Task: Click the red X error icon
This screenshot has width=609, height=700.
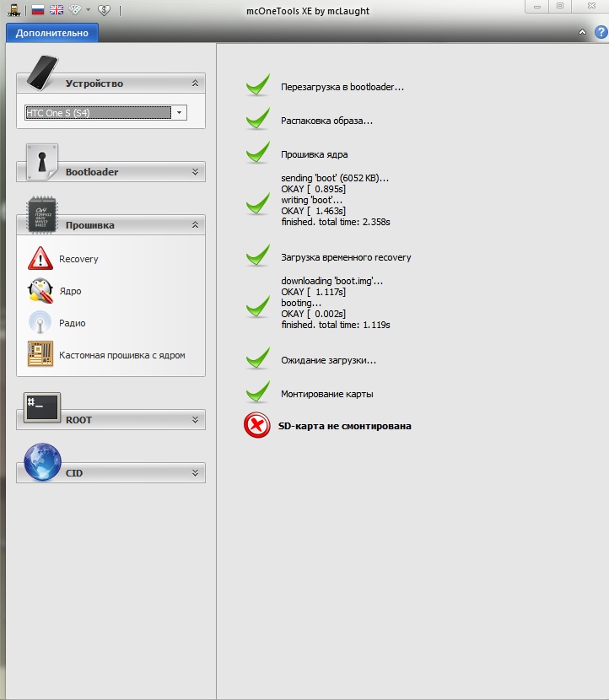Action: pyautogui.click(x=257, y=425)
